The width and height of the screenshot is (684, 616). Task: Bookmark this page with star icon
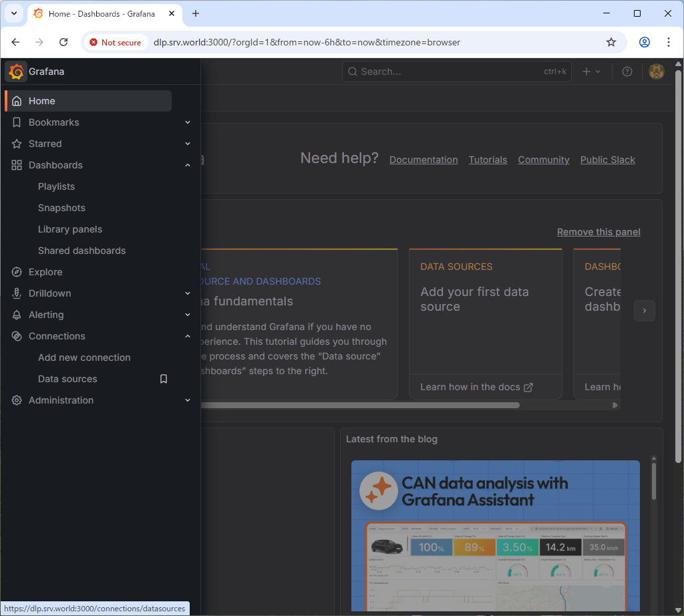click(x=611, y=42)
